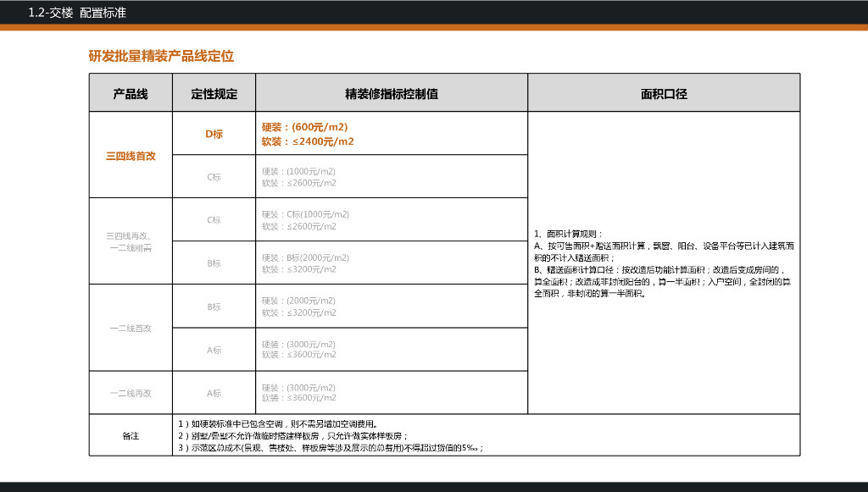Select the A标 cell with 3000元/m2 standard
Image resolution: width=868 pixels, height=492 pixels.
[x=214, y=351]
